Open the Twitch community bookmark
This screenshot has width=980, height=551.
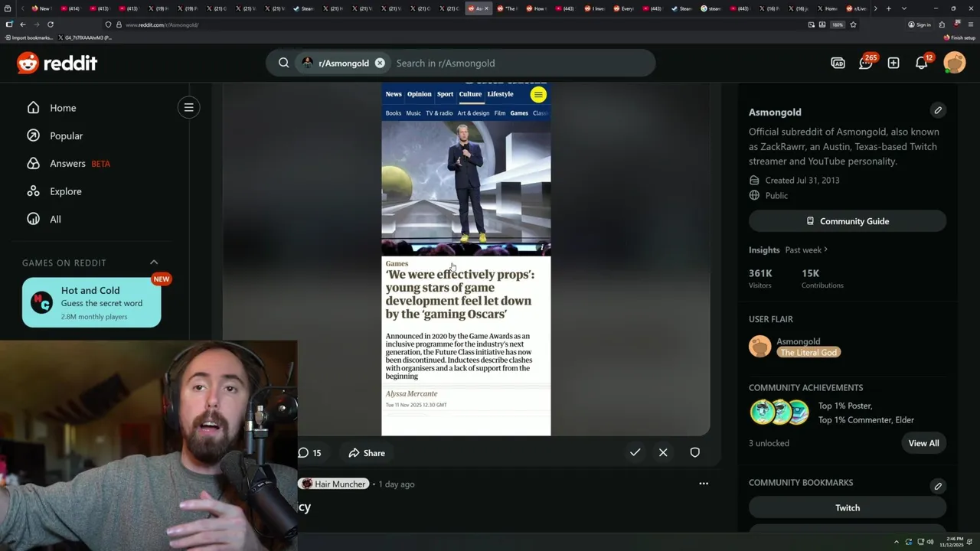point(848,507)
